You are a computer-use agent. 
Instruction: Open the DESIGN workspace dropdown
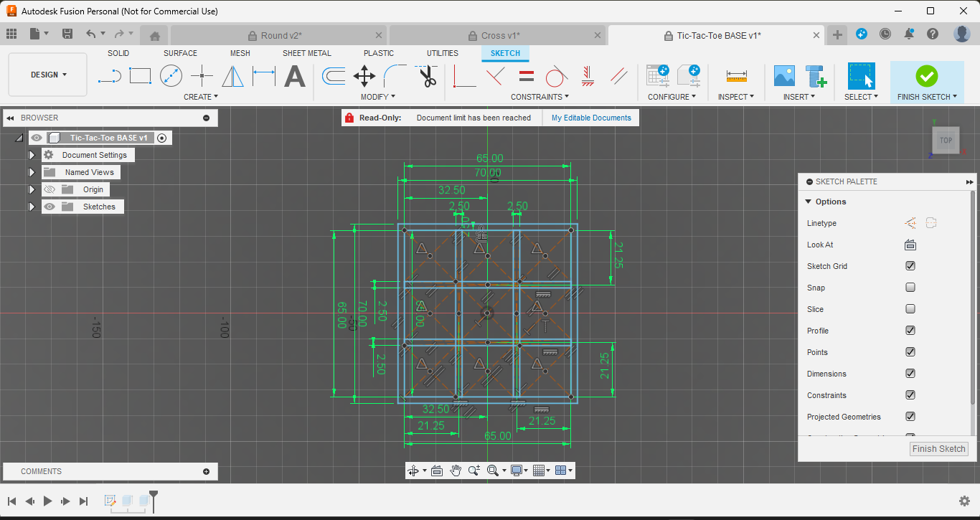(48, 75)
